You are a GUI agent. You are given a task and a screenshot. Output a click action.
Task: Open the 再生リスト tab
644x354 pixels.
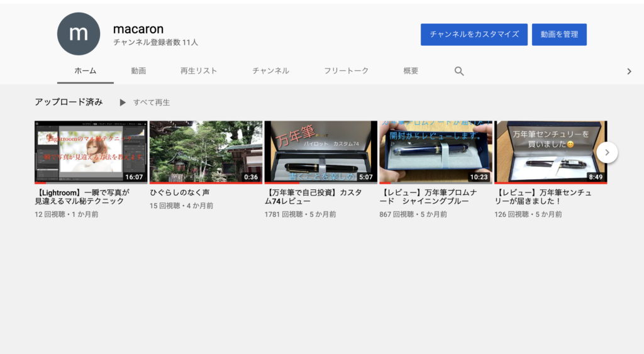click(x=199, y=71)
